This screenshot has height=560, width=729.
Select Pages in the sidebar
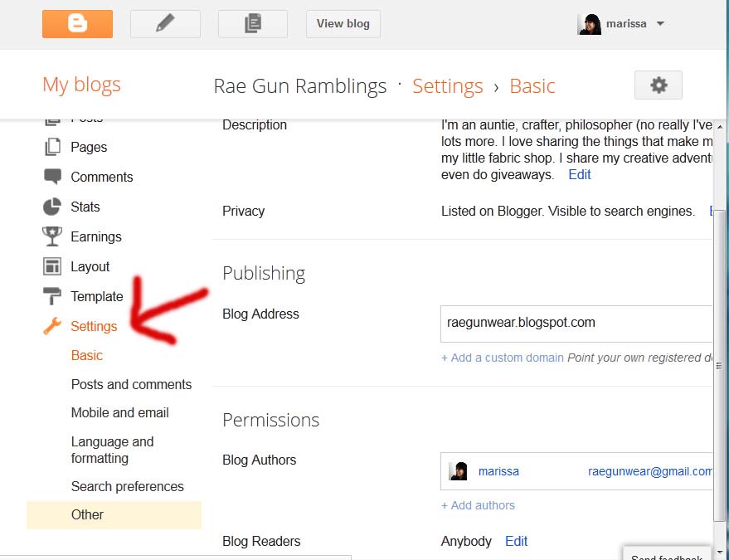(x=89, y=147)
